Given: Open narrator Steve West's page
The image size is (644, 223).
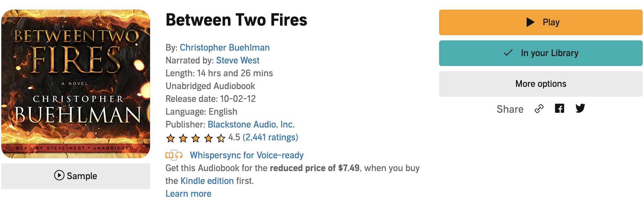Looking at the screenshot, I should 238,60.
